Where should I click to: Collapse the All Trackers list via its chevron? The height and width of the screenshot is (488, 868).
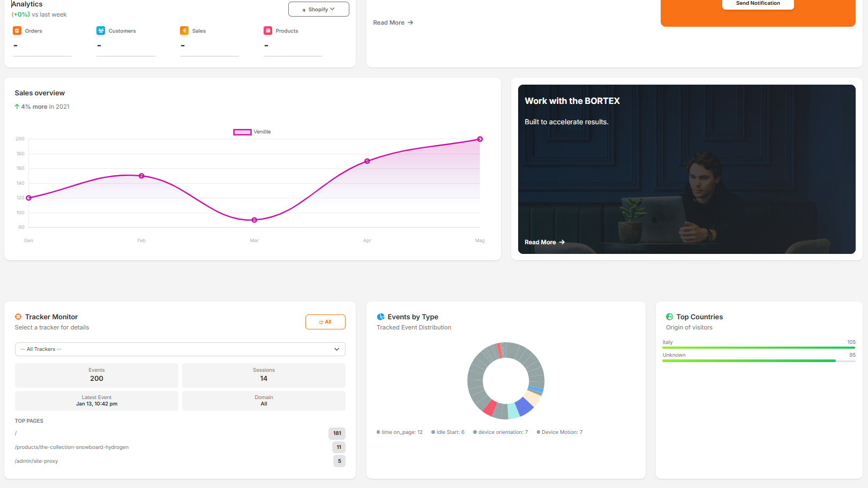(x=337, y=349)
